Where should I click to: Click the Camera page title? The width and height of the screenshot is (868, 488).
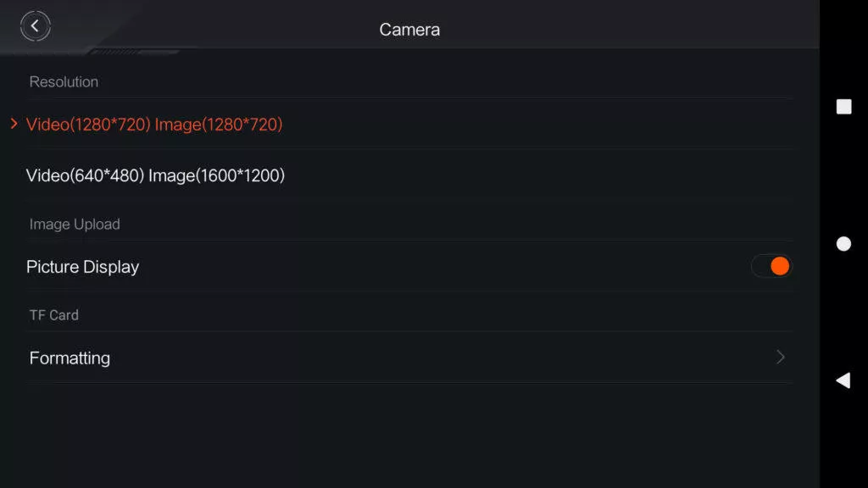(x=409, y=30)
